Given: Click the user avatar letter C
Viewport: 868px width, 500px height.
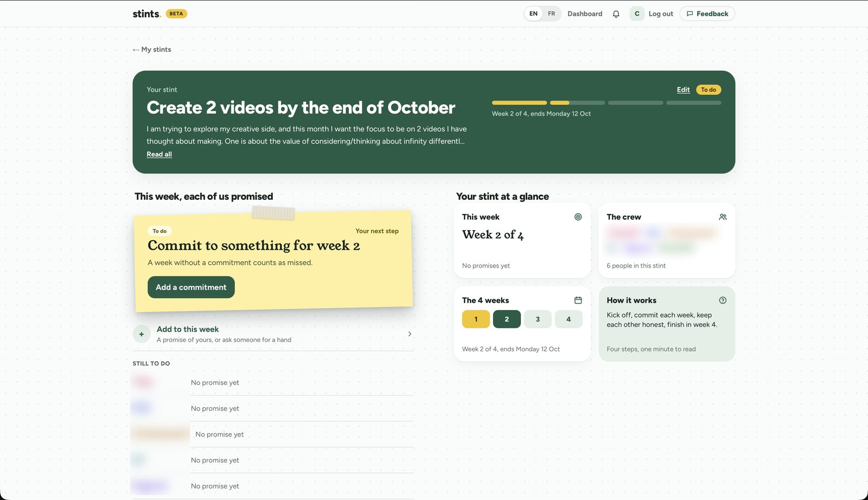Looking at the screenshot, I should pyautogui.click(x=637, y=14).
